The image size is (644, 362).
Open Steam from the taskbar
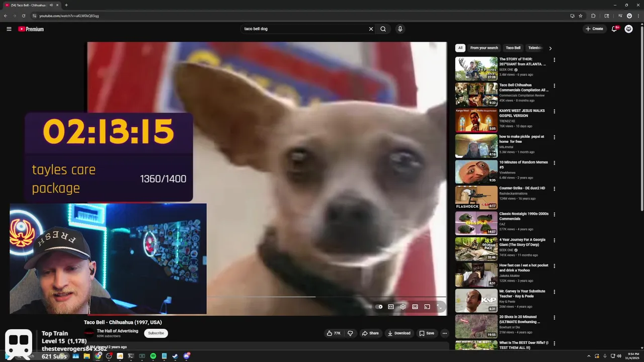coord(175,356)
